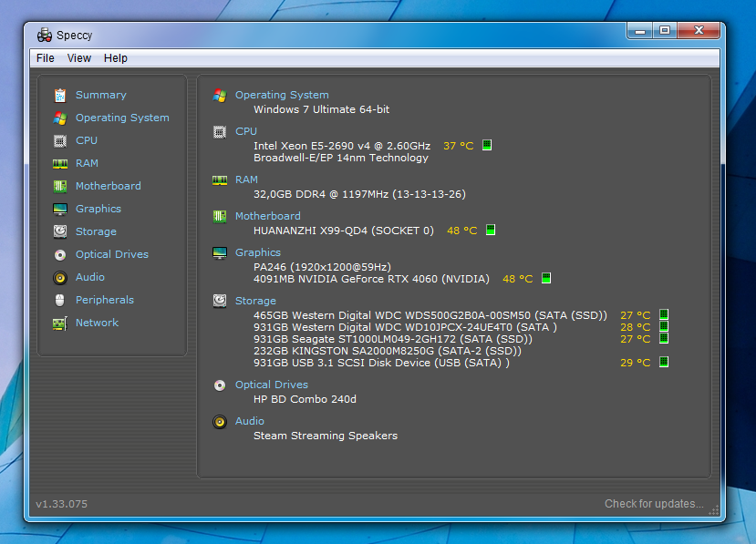Open Optical Drives from sidebar

112,254
